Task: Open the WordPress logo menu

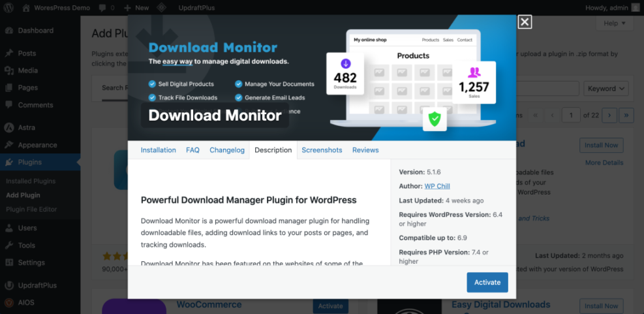Action: (8, 8)
